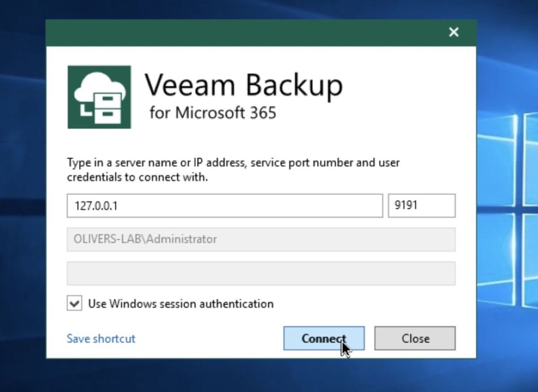Viewport: 538px width, 392px height.
Task: Toggle Use Windows session authentication checkbox
Action: (x=74, y=304)
